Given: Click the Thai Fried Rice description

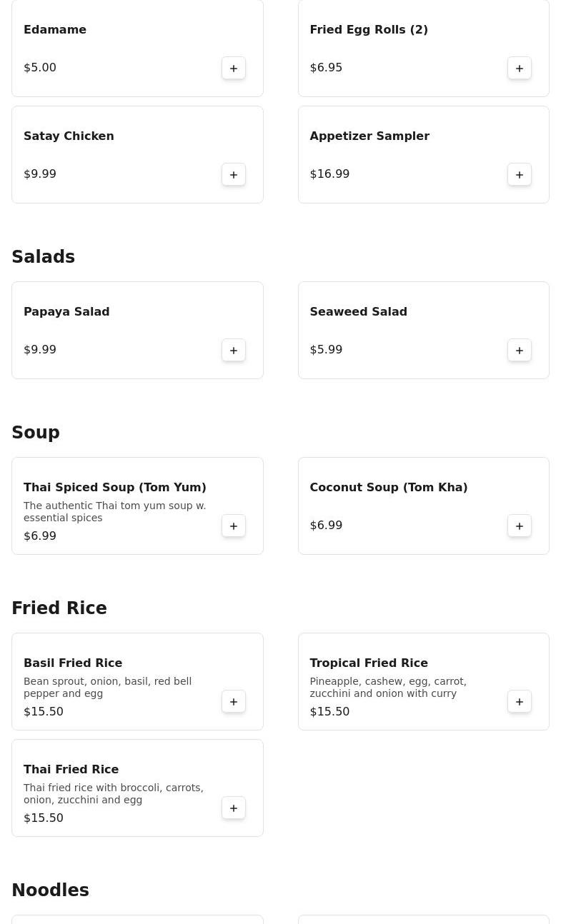Looking at the screenshot, I should pos(113,793).
